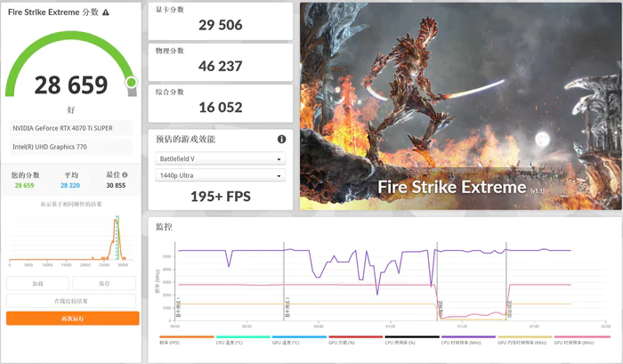This screenshot has width=623, height=364.
Task: Toggle the CPU 温度 (°C) legend line
Action: coord(243,340)
